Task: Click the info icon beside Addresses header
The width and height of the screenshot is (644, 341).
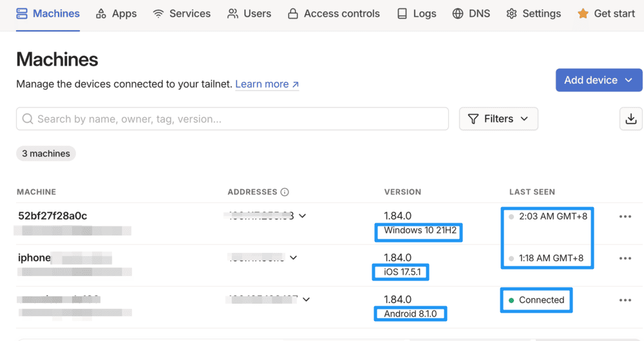Action: pyautogui.click(x=285, y=192)
